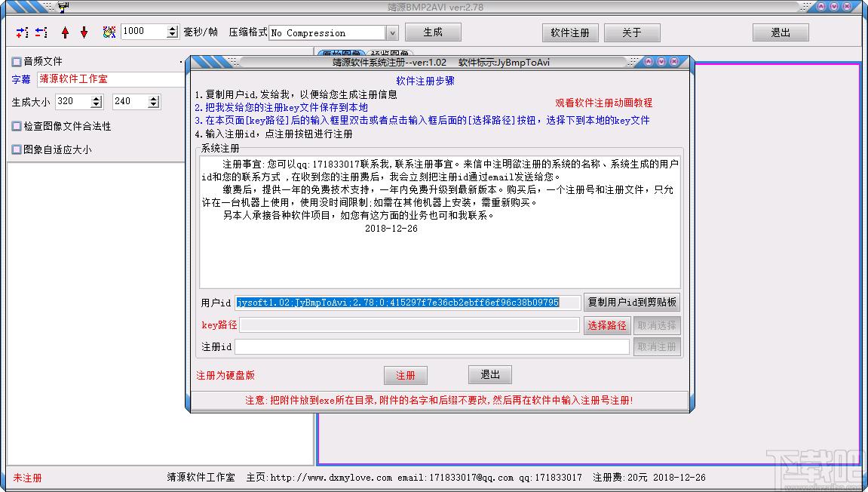Click the 注册 button in the dialog
This screenshot has width=868, height=492.
[405, 375]
